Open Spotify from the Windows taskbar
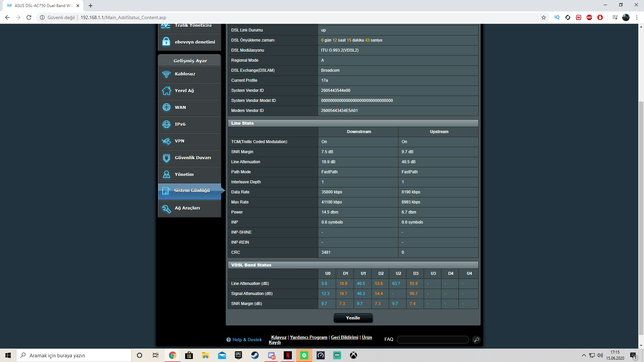 click(304, 355)
